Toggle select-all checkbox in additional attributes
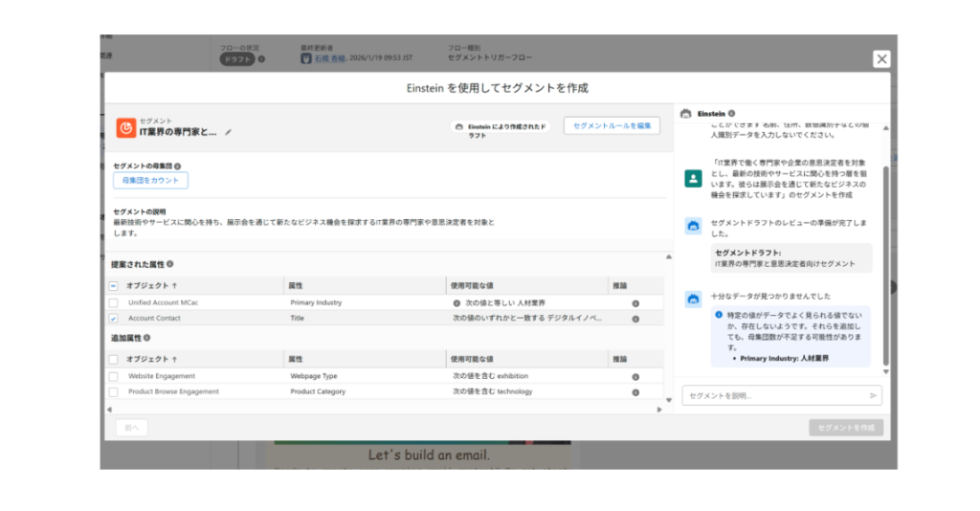The height and width of the screenshot is (511, 980). (113, 359)
